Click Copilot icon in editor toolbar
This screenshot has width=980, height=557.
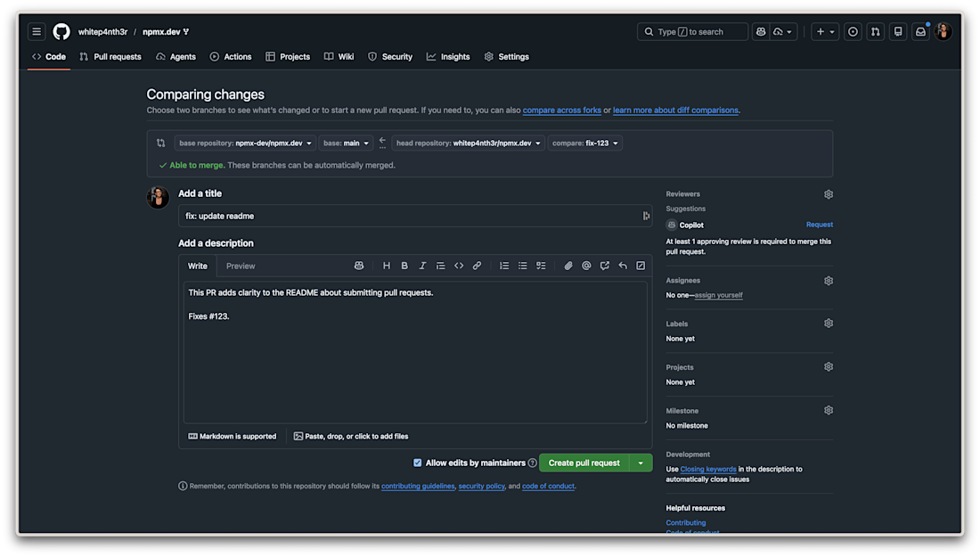coord(359,266)
